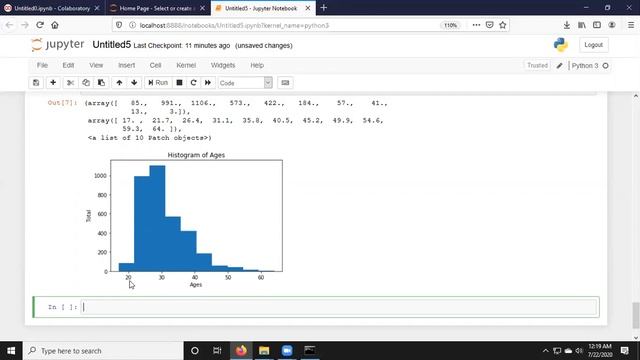Close the Untitled5 Jupyter Notebook tab
Viewport: 640px width, 360px height.
(x=308, y=8)
